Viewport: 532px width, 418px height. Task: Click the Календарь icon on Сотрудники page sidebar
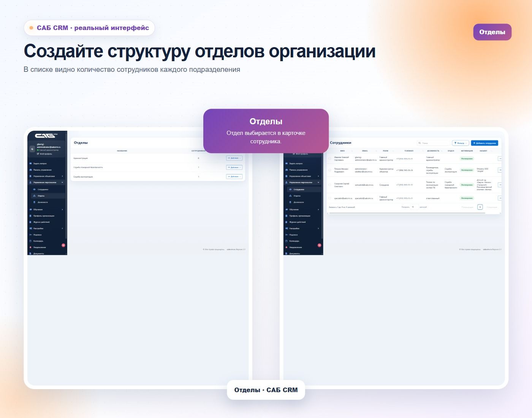tap(287, 241)
